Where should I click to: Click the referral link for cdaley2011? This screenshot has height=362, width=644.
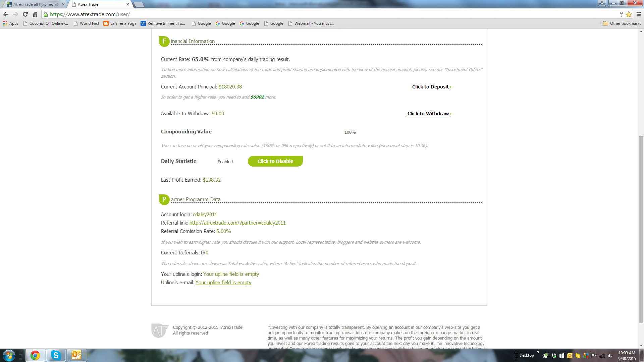(x=237, y=222)
